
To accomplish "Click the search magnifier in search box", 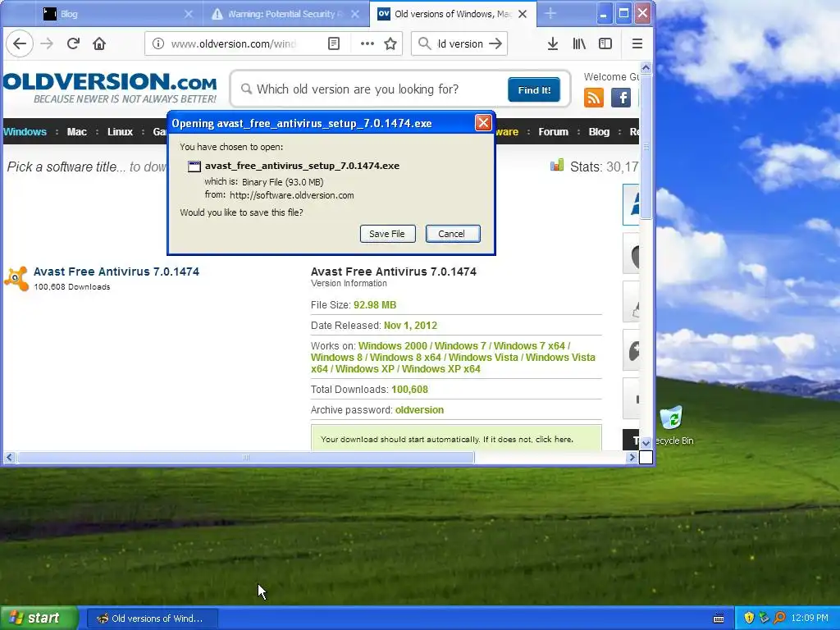I will (424, 43).
